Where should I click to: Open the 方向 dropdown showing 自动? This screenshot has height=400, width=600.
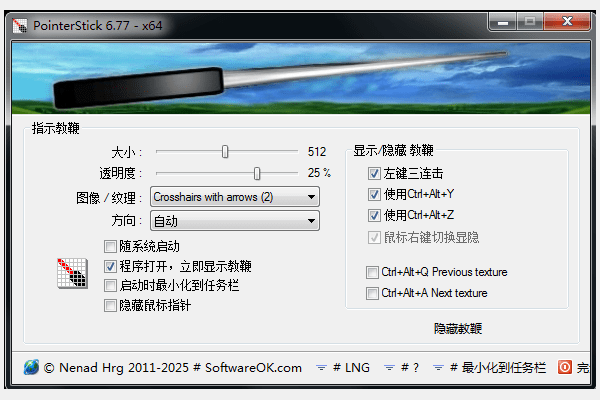tap(235, 220)
